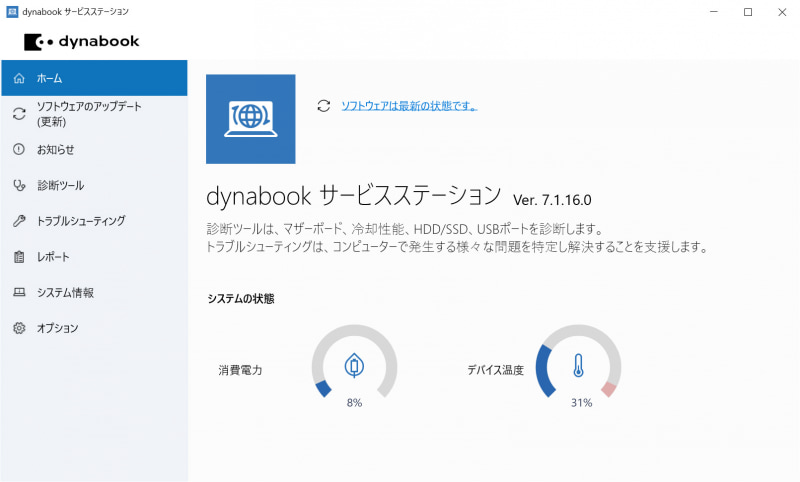800x482 pixels.
Task: Click the 消費電力 label
Action: coord(240,370)
